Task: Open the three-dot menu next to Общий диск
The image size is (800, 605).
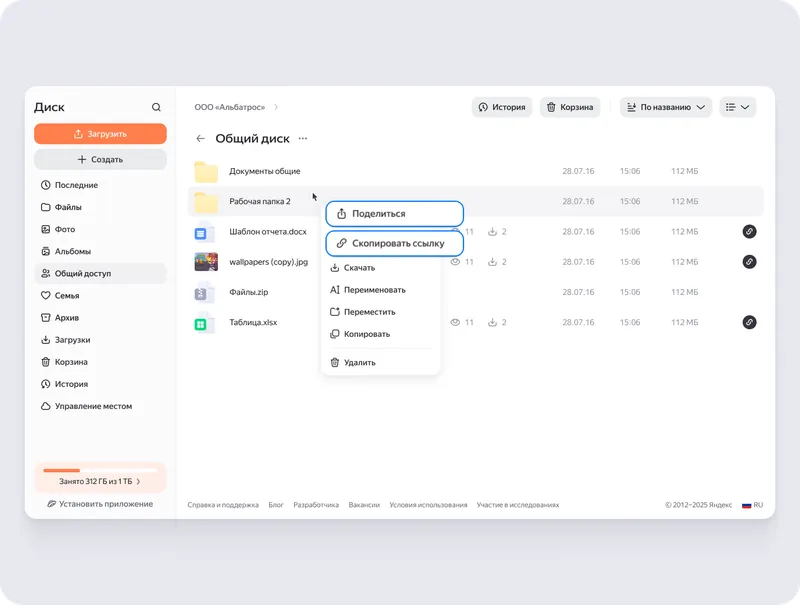Action: 303,139
